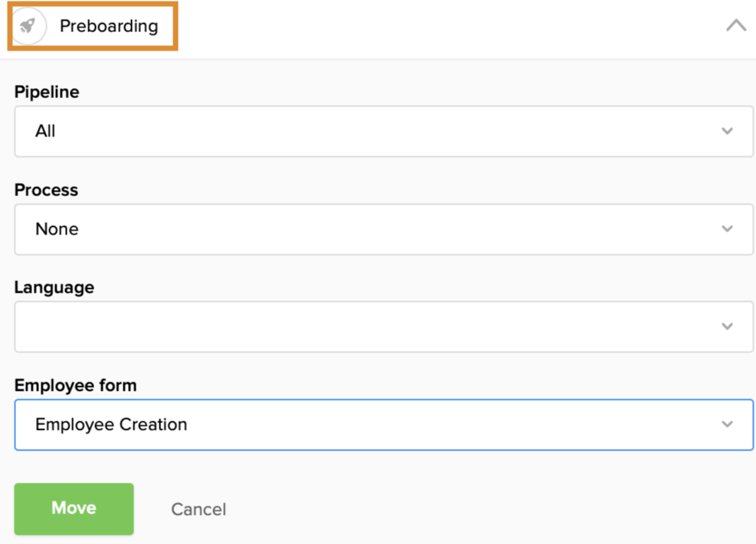Collapse the Preboarding section with the up chevron
The height and width of the screenshot is (544, 756).
[x=735, y=25]
